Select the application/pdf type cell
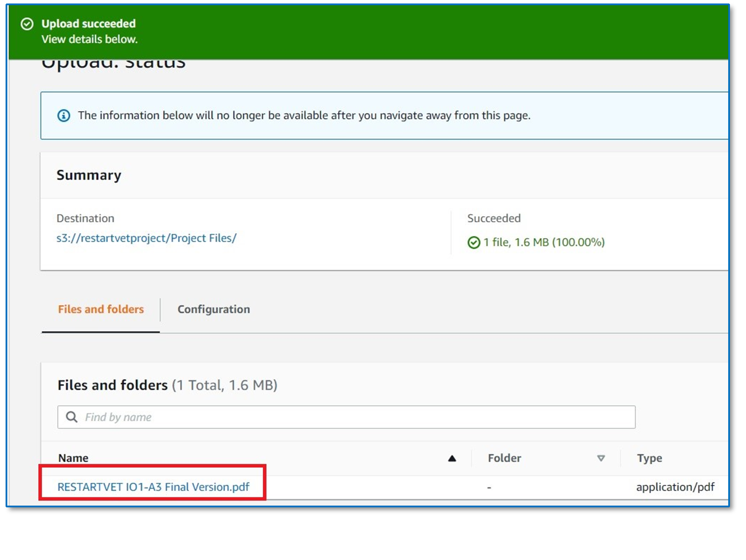Screen dimensions: 746x560 (675, 487)
